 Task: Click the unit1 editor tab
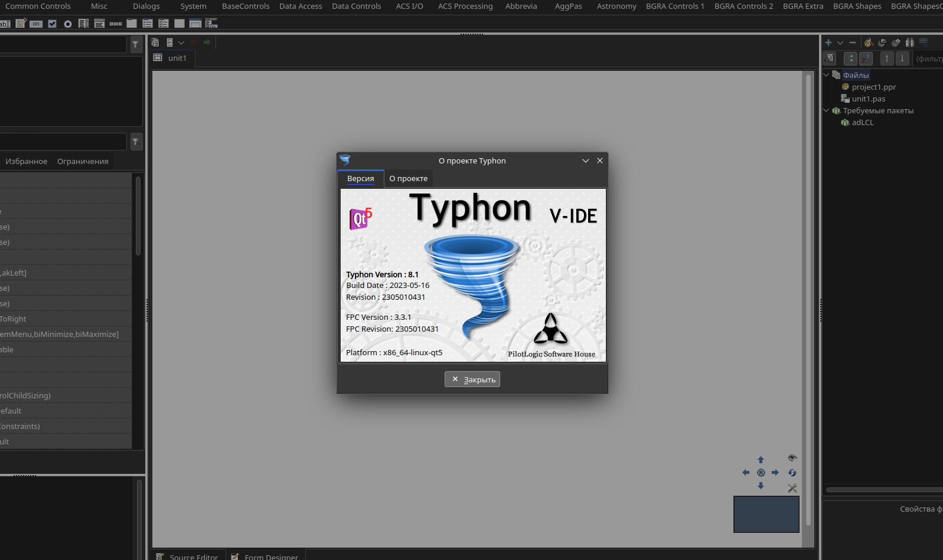[172, 58]
